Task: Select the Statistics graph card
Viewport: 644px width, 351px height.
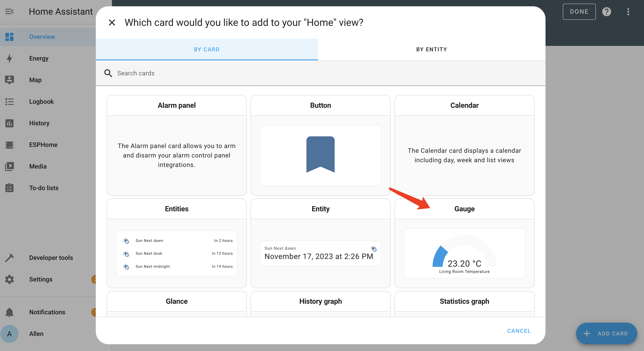Action: pos(464,304)
